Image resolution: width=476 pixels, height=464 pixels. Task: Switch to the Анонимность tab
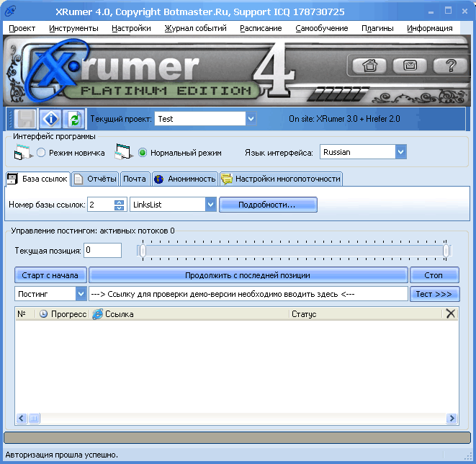184,179
